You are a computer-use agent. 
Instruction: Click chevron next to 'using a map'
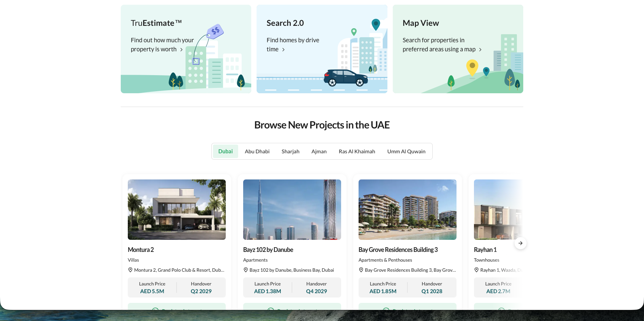coord(480,50)
